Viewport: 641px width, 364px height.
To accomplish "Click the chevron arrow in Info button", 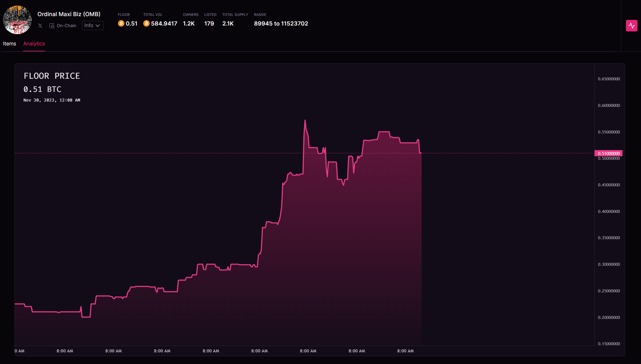I will point(98,26).
